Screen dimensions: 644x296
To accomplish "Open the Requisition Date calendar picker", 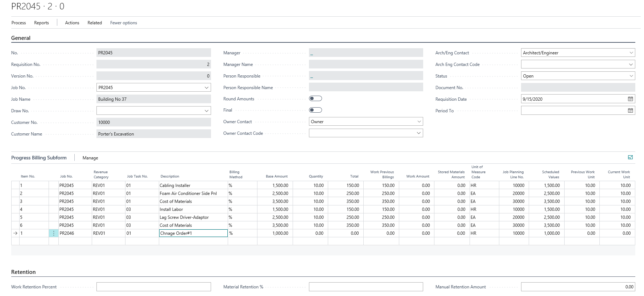I will [630, 99].
